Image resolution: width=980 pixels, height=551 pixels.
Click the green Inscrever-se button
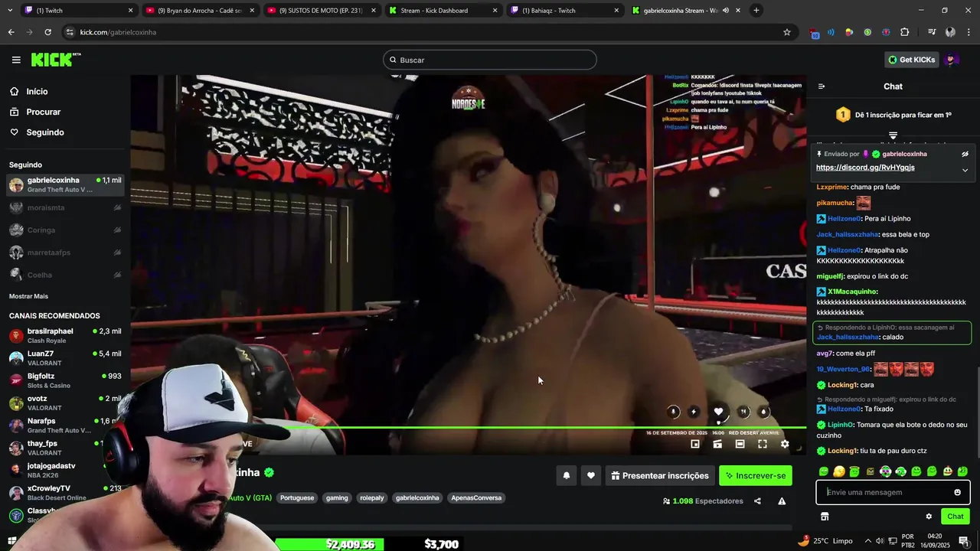pyautogui.click(x=756, y=475)
